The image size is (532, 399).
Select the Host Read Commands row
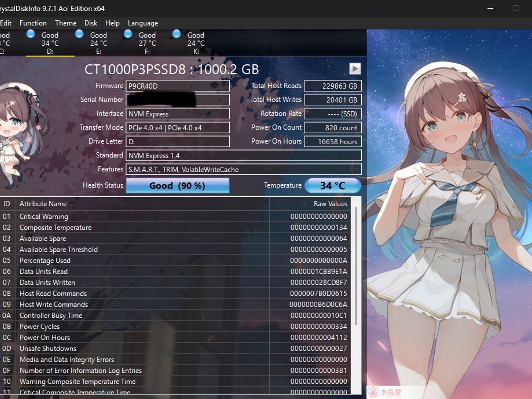pos(175,293)
